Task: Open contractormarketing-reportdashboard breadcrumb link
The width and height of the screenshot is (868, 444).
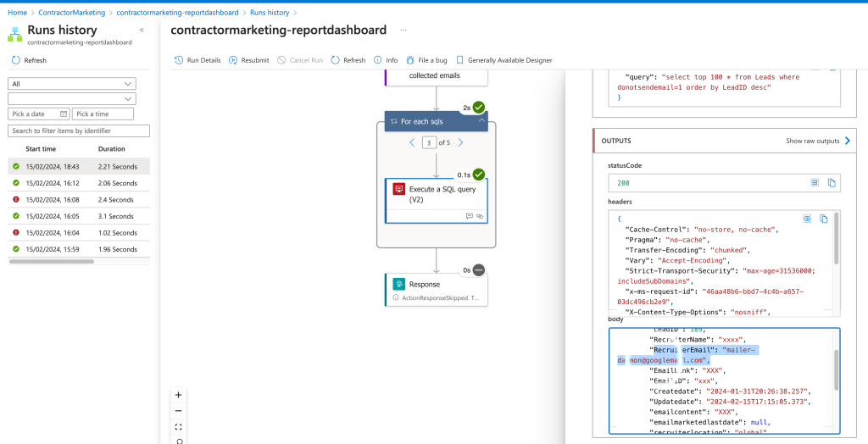Action: (177, 12)
